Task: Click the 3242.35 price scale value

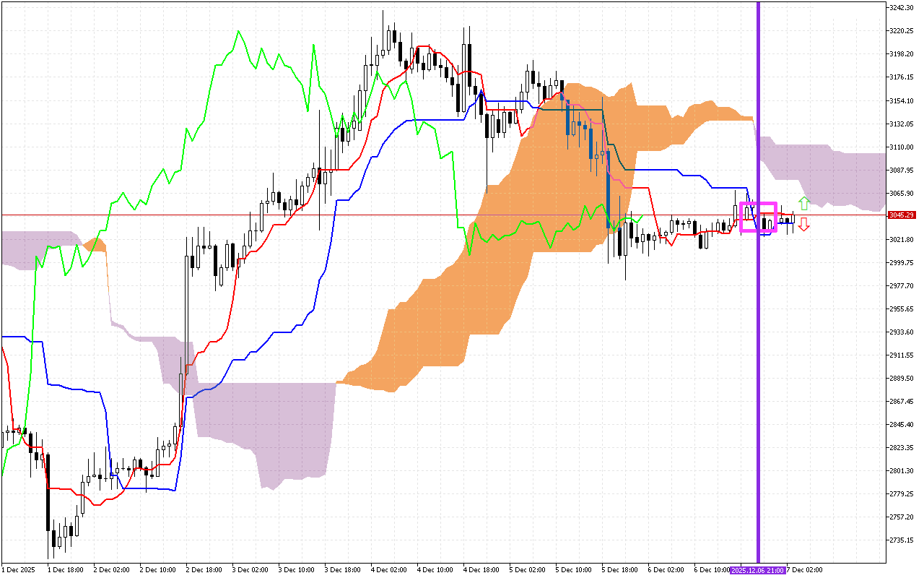Action: tap(903, 6)
